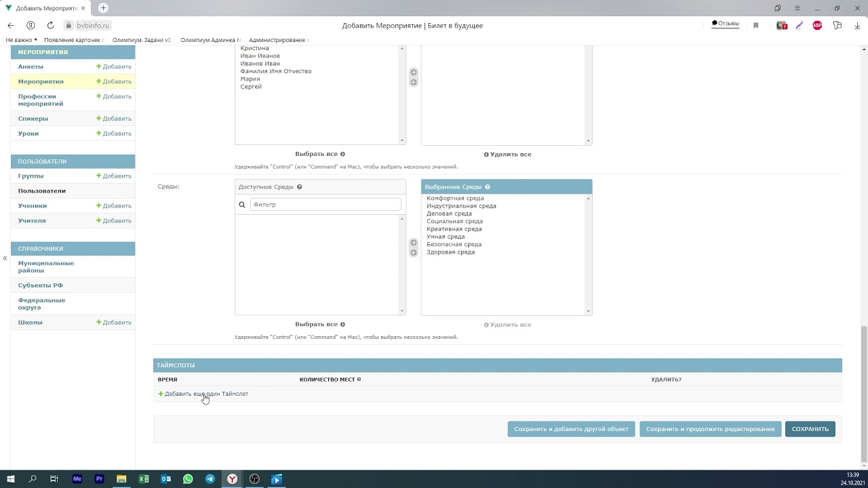Click Сохранить и продолжить редактирование
868x488 pixels.
[710, 429]
